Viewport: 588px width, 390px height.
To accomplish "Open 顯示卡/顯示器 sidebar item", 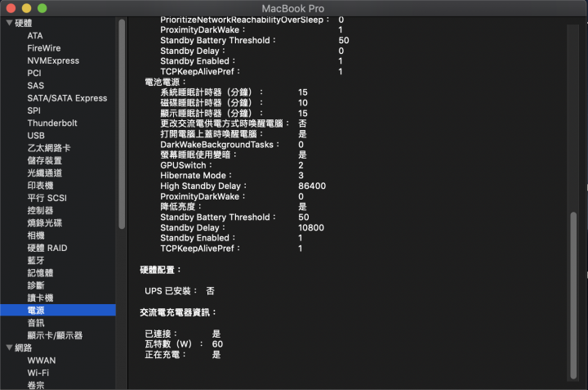I will tap(55, 335).
